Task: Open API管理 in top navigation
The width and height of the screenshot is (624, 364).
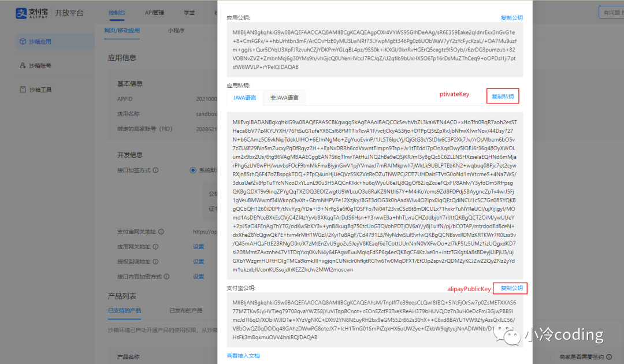Action: pos(154,13)
